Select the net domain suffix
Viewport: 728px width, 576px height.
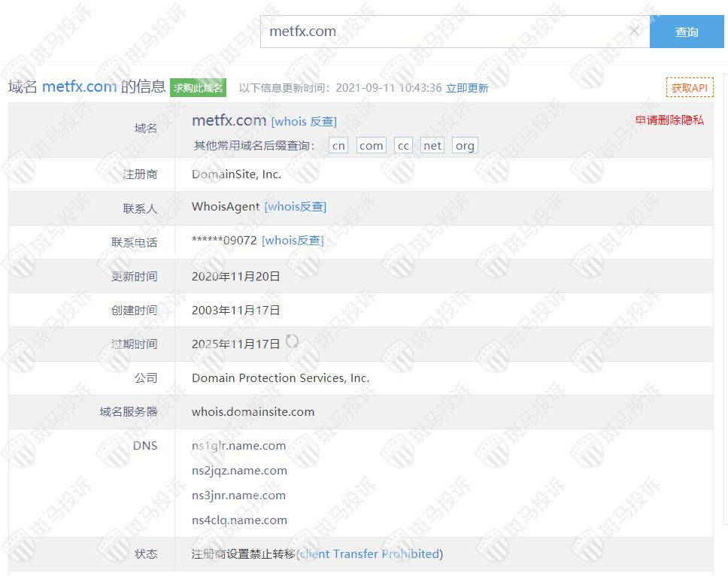(432, 146)
